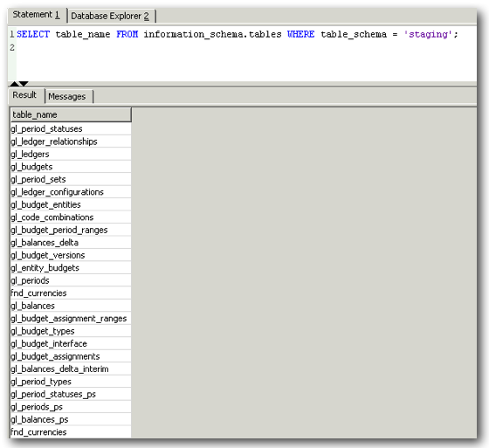Select the gl_code_combinations row

(x=71, y=217)
